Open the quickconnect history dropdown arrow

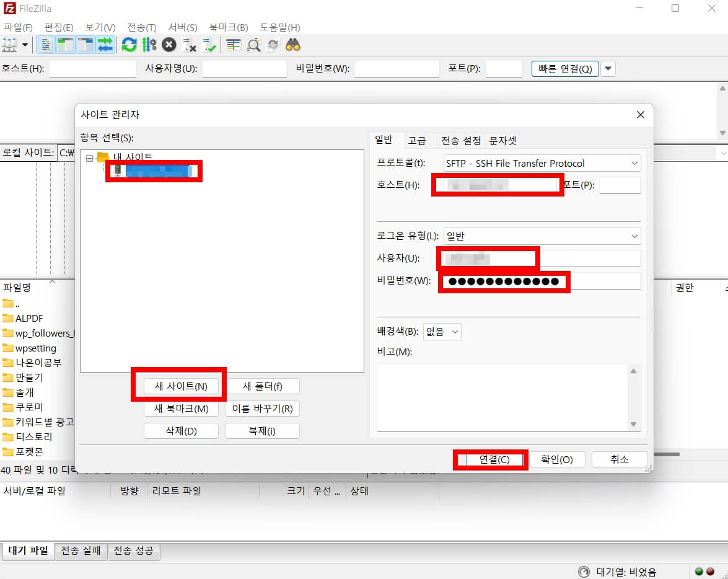608,69
